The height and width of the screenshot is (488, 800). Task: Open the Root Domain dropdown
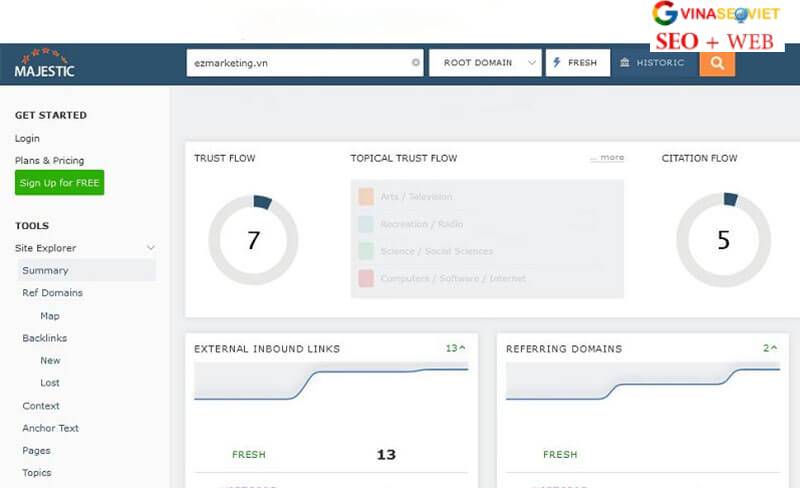pyautogui.click(x=485, y=63)
